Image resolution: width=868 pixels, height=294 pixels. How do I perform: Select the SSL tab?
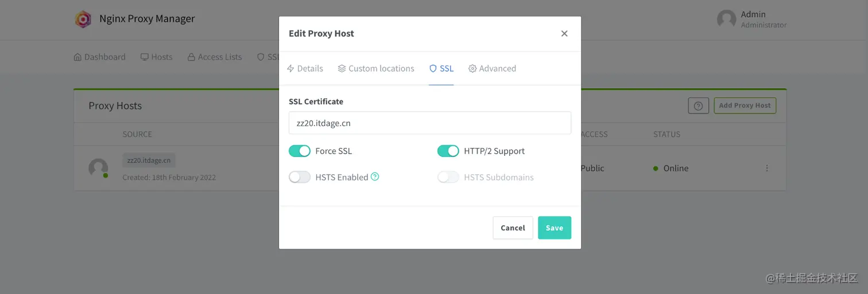pos(441,68)
